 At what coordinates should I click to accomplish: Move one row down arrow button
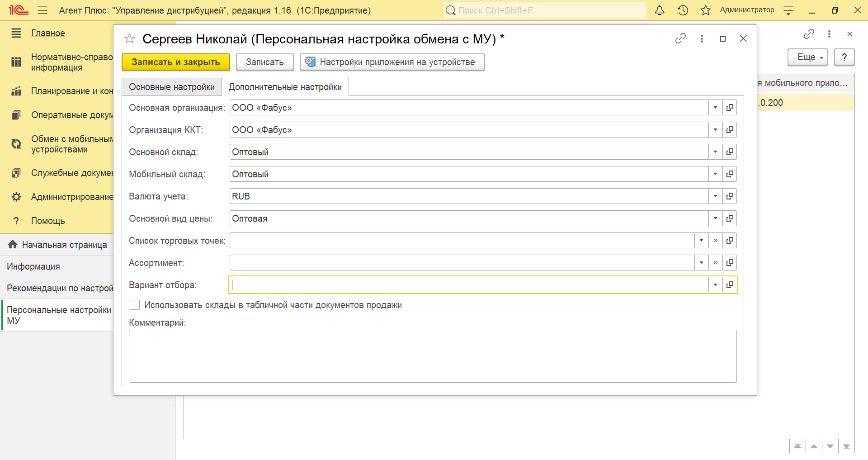tap(830, 446)
